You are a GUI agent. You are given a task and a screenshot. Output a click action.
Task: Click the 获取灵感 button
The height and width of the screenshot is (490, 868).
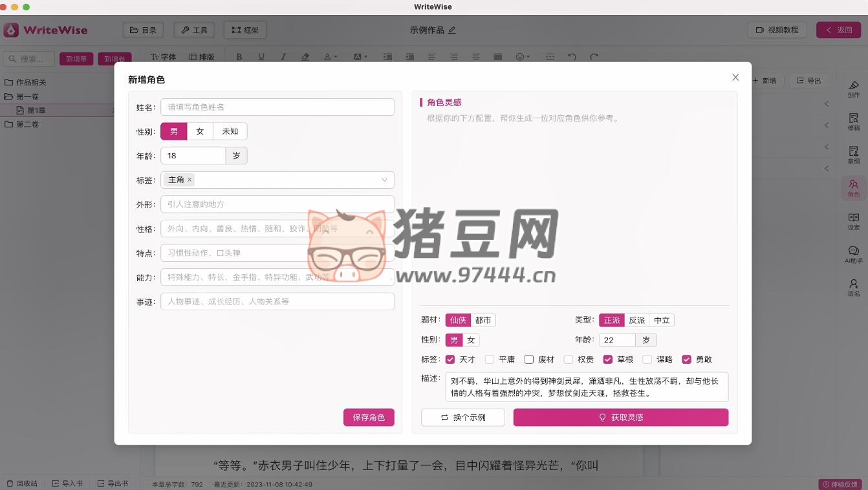[620, 418]
